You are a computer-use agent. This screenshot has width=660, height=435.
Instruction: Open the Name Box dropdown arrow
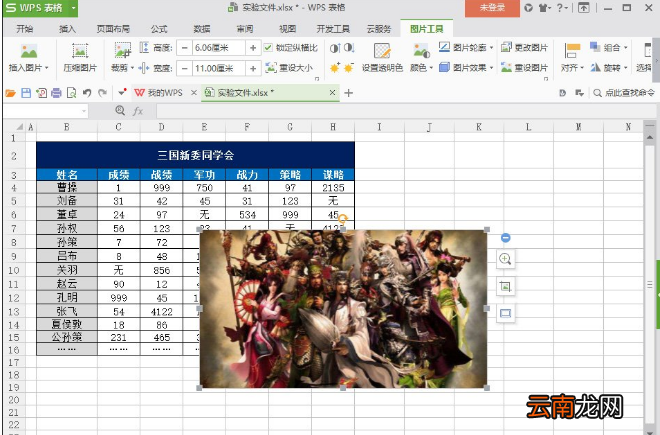(x=84, y=111)
